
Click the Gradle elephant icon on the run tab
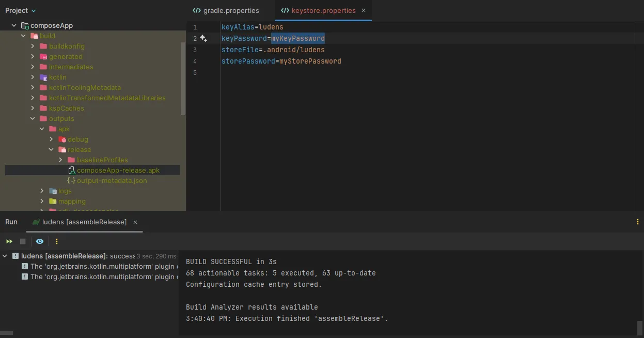36,222
